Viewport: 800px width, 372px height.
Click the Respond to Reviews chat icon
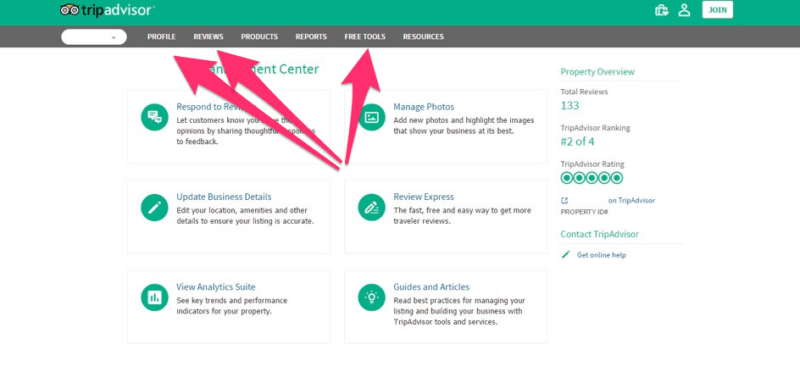coord(155,117)
